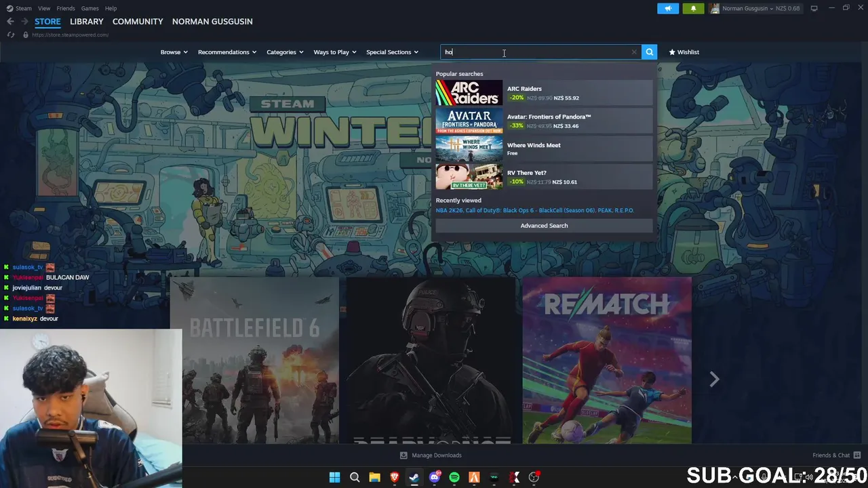This screenshot has width=868, height=488.
Task: Click the forward navigation arrow
Action: click(24, 22)
